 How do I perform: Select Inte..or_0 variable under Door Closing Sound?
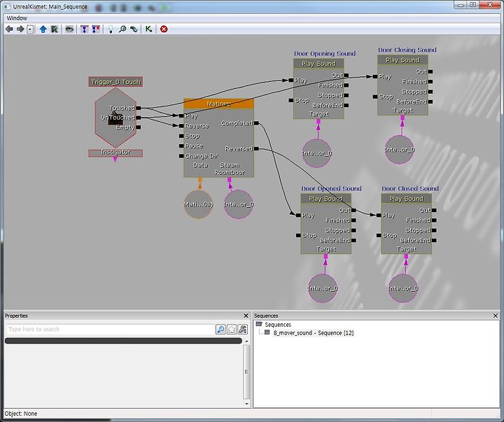click(x=400, y=150)
